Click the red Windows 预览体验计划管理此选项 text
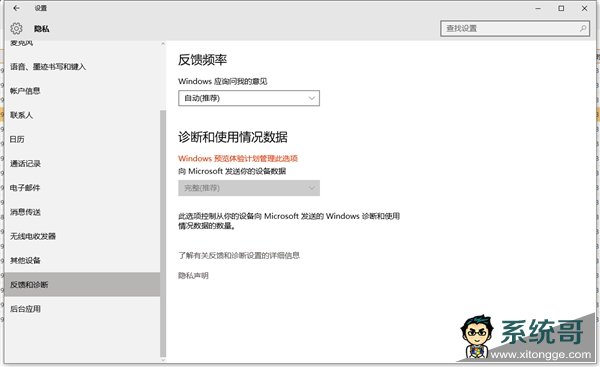 tap(238, 158)
